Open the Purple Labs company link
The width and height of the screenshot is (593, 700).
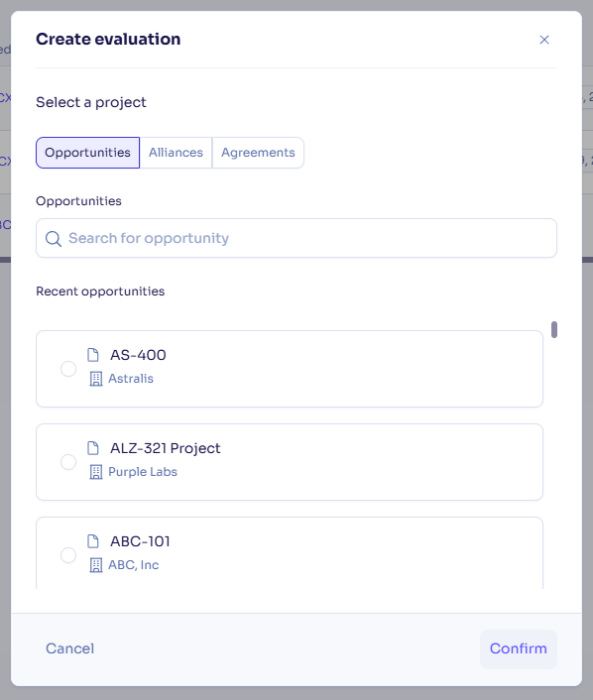[143, 472]
